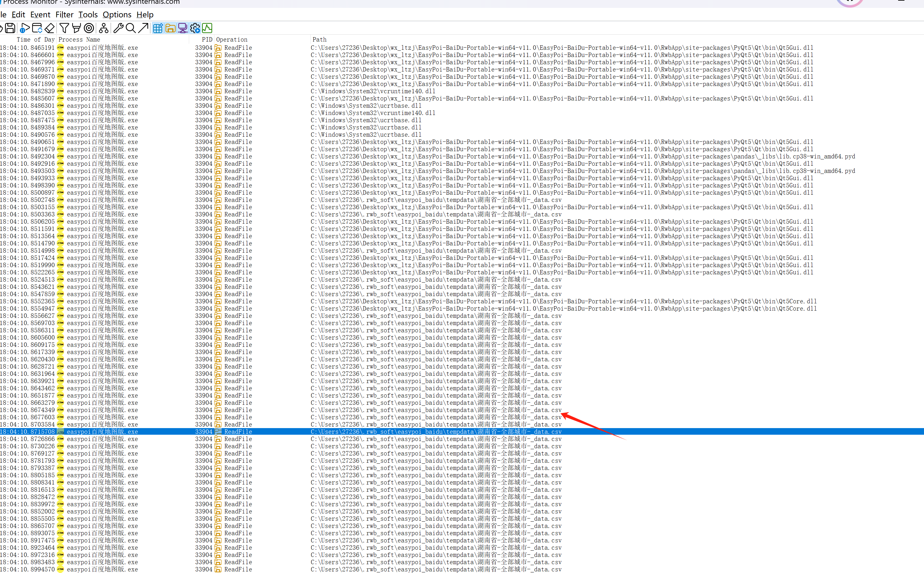Screen dimensions: 924x573
Task: Open the Filter funnel icon
Action: 64,28
